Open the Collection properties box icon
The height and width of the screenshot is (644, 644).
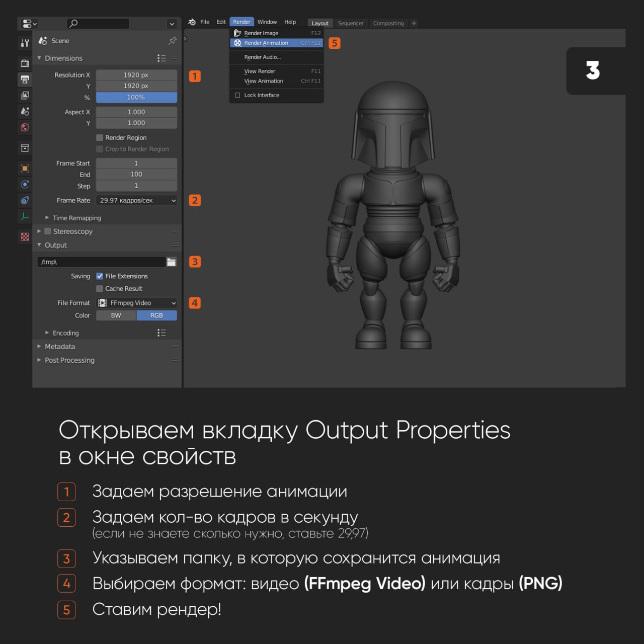[x=25, y=148]
